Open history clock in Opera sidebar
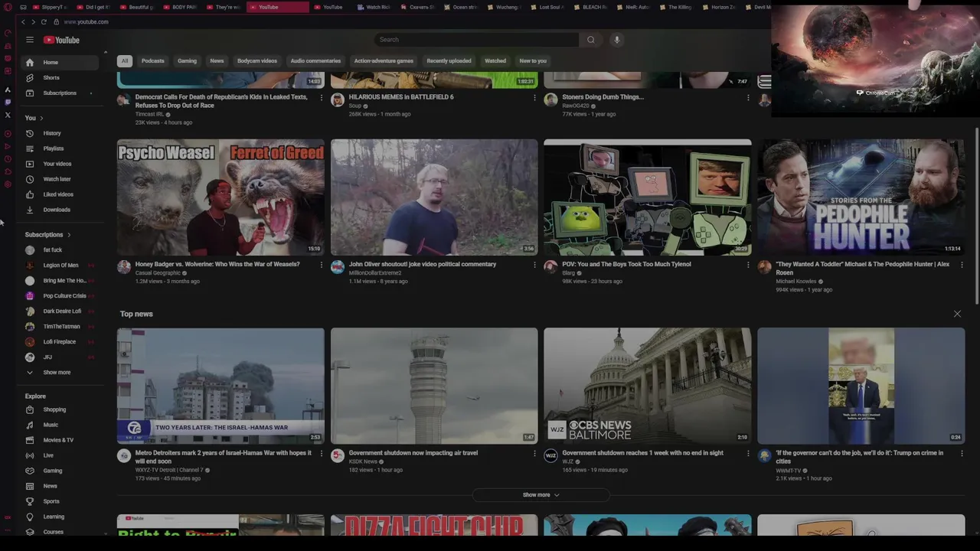This screenshot has width=980, height=551. tap(8, 159)
